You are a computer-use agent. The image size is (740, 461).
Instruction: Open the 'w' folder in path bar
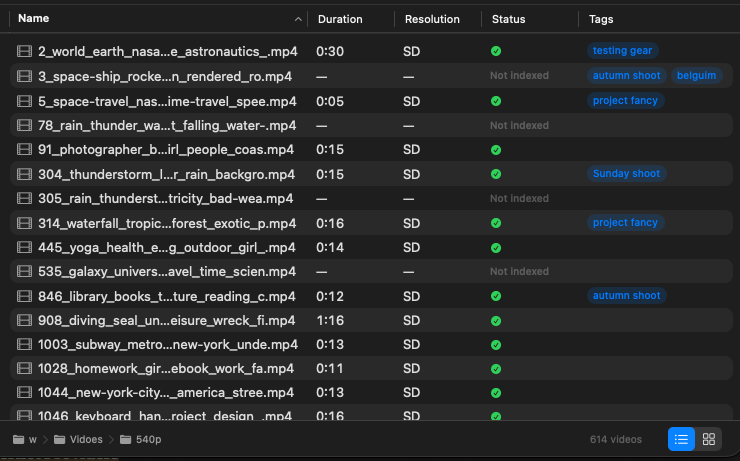tap(25, 439)
